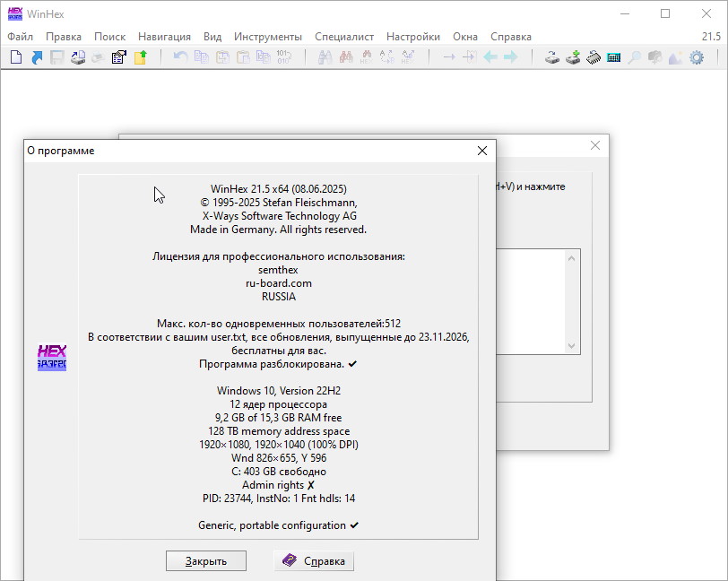Click the '9,2 GB of 15,3 GB RAM free' line
The width and height of the screenshot is (728, 581).
(x=278, y=418)
